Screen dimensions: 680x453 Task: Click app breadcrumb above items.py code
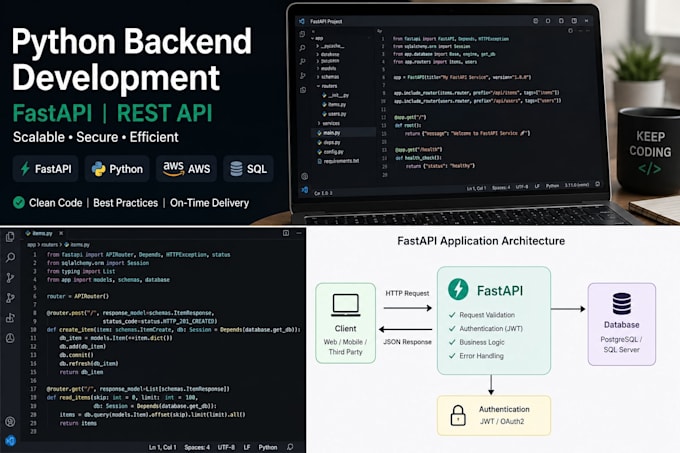click(31, 244)
